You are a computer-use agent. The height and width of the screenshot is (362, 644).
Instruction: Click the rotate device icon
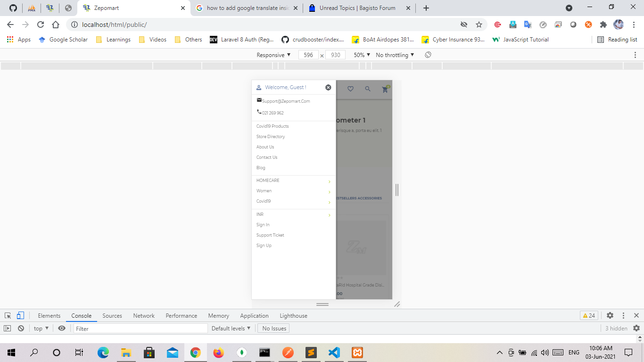pos(428,55)
